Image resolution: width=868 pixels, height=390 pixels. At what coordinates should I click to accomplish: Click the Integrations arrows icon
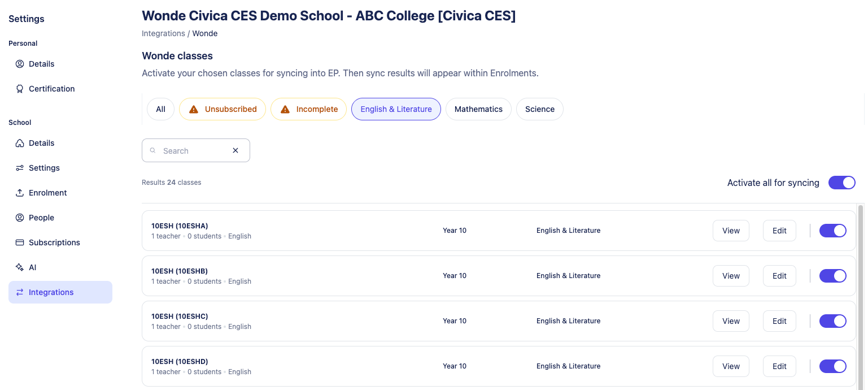point(20,292)
